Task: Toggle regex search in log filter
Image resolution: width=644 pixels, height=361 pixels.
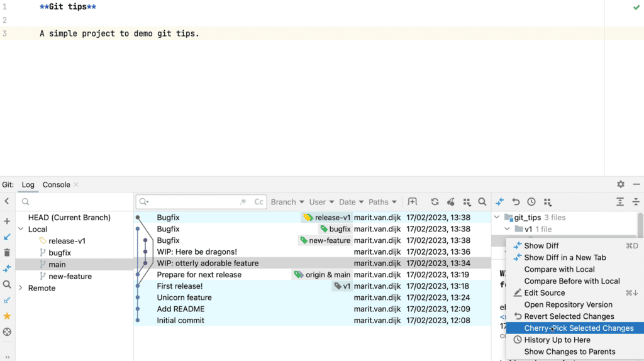Action: tap(243, 202)
